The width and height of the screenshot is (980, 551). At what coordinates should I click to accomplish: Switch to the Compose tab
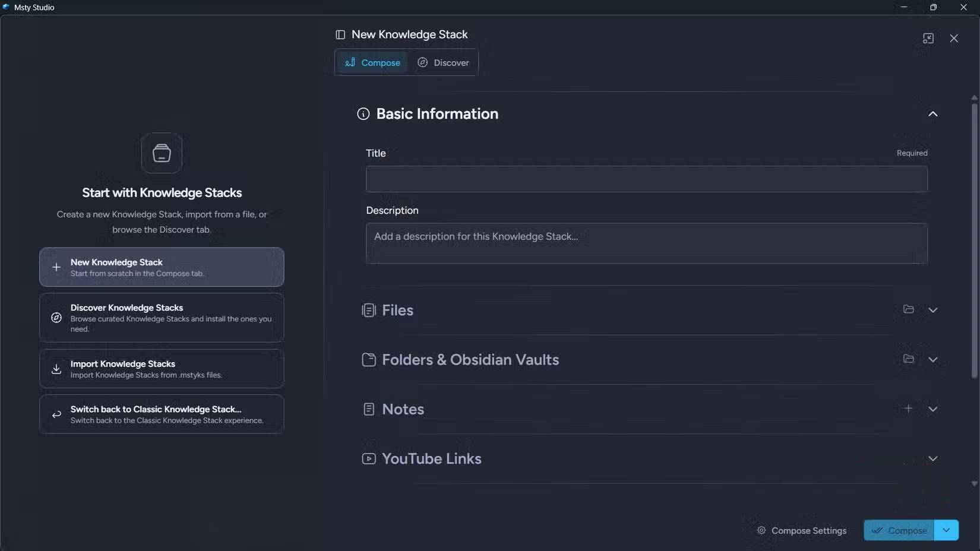point(372,62)
